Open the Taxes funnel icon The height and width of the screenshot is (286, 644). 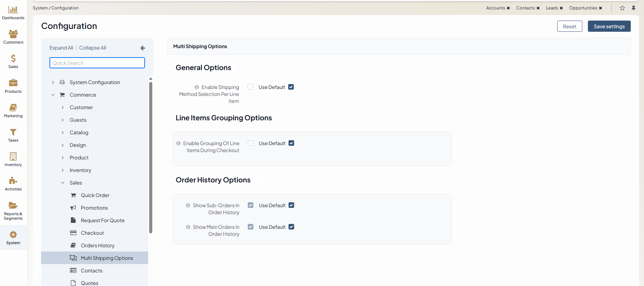coord(13,132)
